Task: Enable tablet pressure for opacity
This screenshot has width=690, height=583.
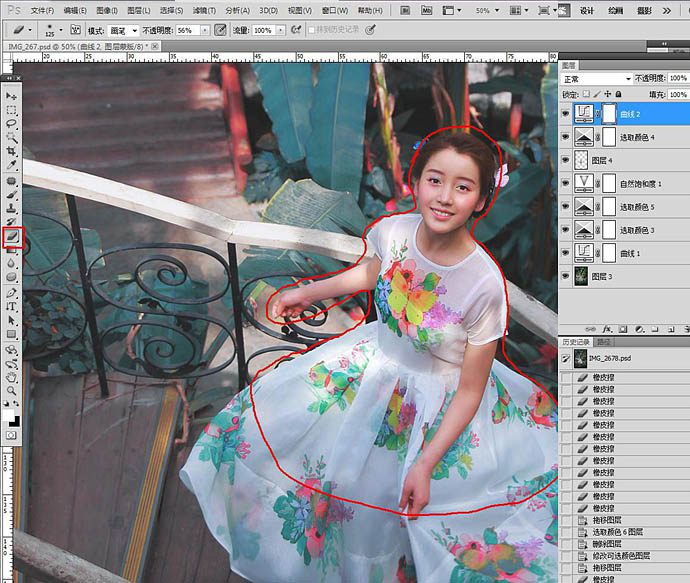Action: click(x=220, y=30)
